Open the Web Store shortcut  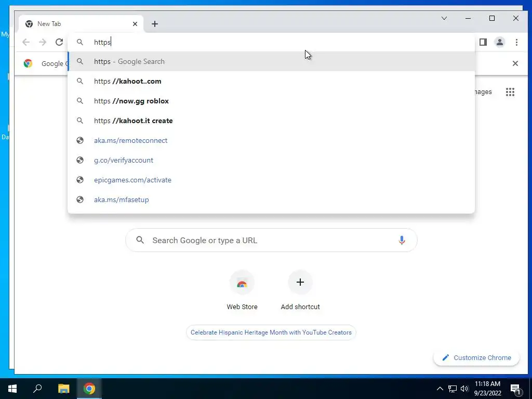point(242,290)
